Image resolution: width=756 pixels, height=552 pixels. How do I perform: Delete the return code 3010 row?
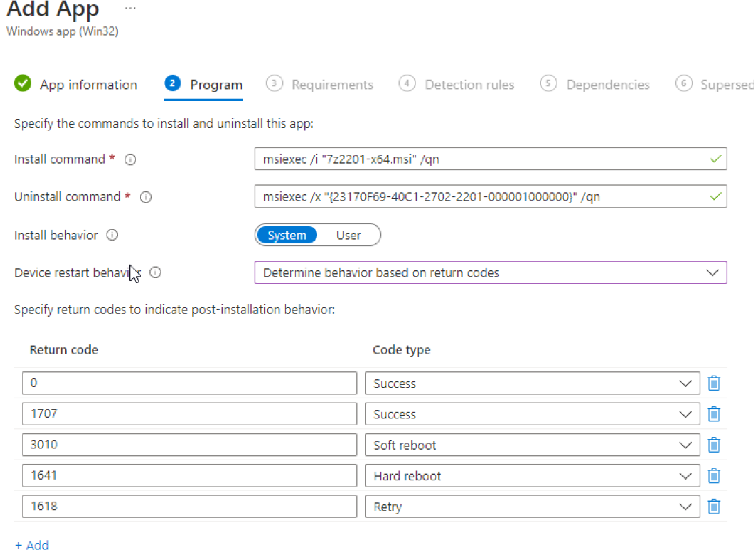pos(714,445)
